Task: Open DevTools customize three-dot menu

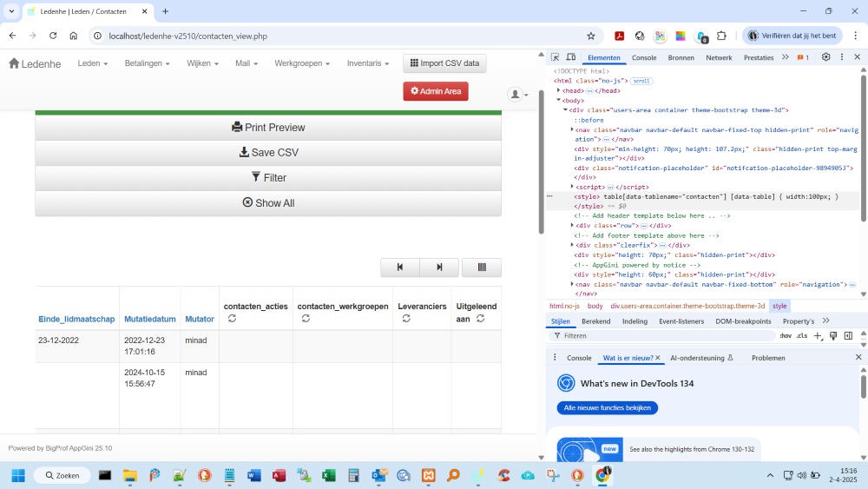Action: pyautogui.click(x=842, y=57)
